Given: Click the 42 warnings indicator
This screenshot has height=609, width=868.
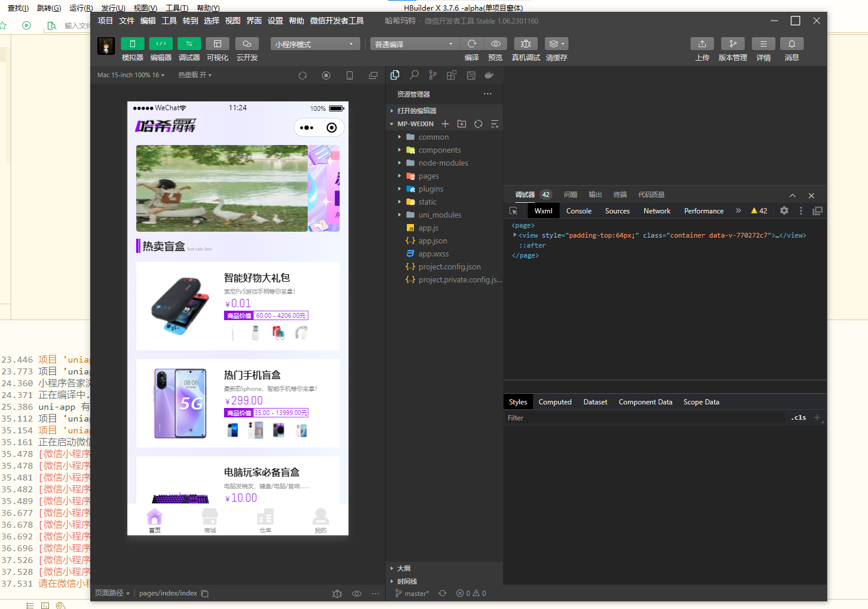Looking at the screenshot, I should [759, 211].
